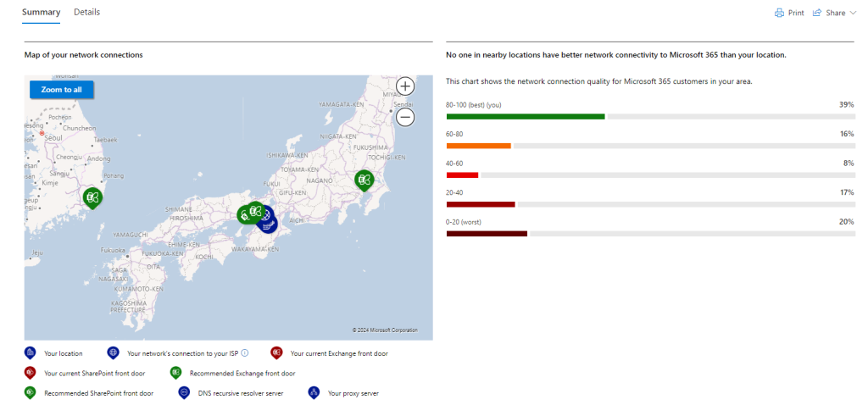This screenshot has height=416, width=868.
Task: Click the info icon next to ISP legend
Action: click(245, 352)
